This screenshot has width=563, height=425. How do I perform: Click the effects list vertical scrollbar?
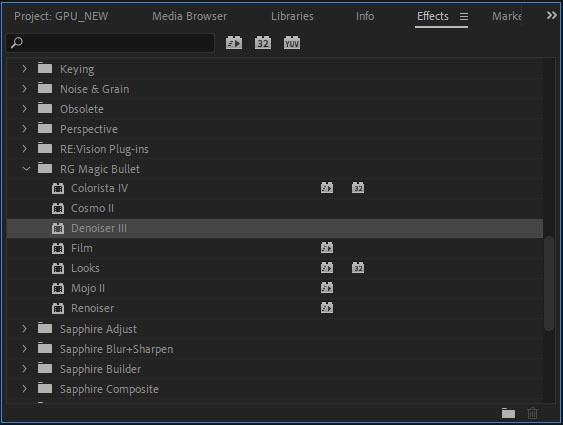pyautogui.click(x=548, y=283)
